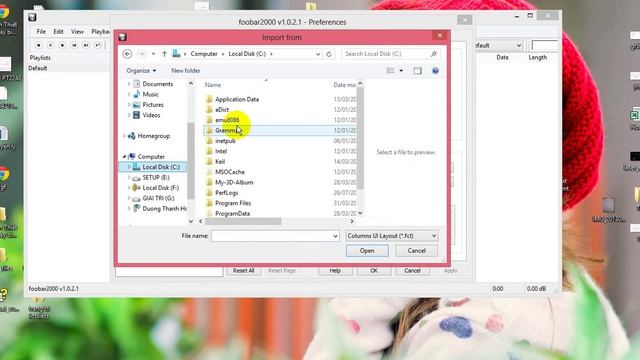640x360 pixels.
Task: Click the change view icon
Action: 390,71
